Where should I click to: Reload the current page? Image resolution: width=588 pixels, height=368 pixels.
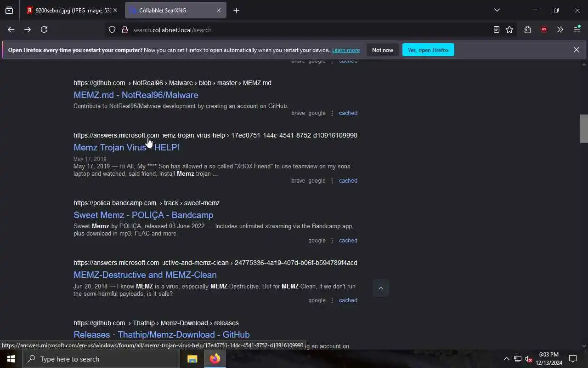(x=44, y=29)
